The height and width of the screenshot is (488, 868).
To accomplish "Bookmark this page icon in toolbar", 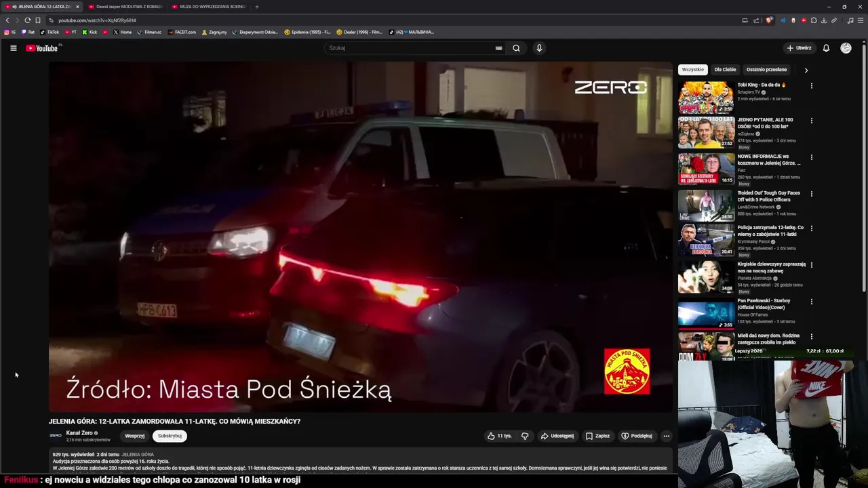I will [38, 20].
